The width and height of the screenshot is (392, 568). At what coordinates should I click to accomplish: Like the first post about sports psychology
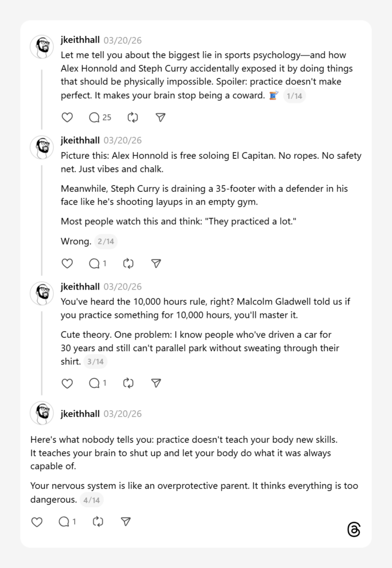click(x=67, y=118)
